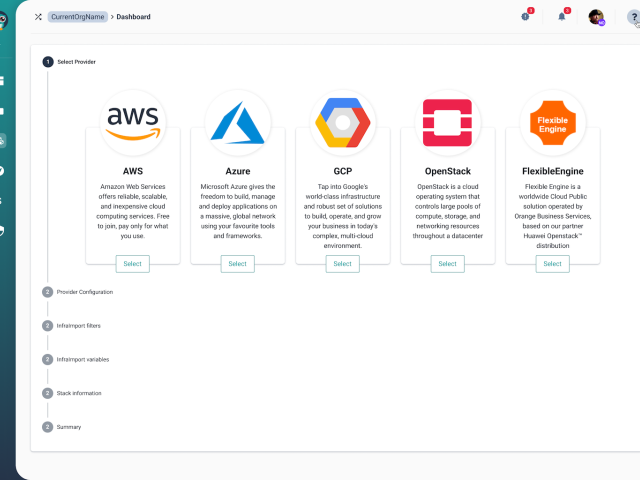Open the user avatar profile menu
This screenshot has width=640, height=480.
click(x=596, y=17)
